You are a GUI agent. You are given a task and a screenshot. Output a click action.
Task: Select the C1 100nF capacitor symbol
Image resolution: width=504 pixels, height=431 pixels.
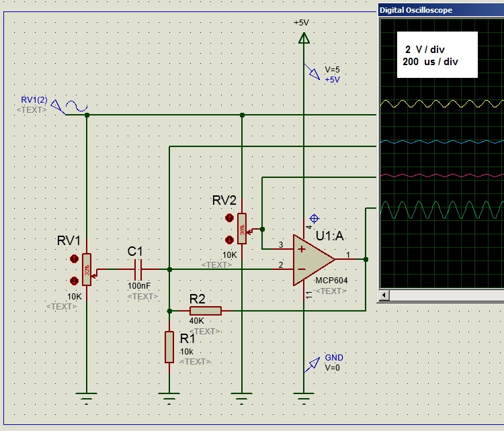coord(138,269)
